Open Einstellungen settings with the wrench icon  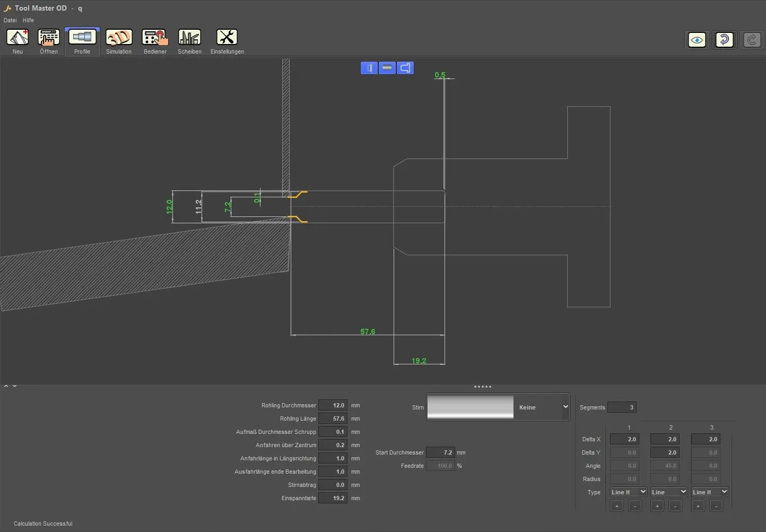pyautogui.click(x=227, y=38)
